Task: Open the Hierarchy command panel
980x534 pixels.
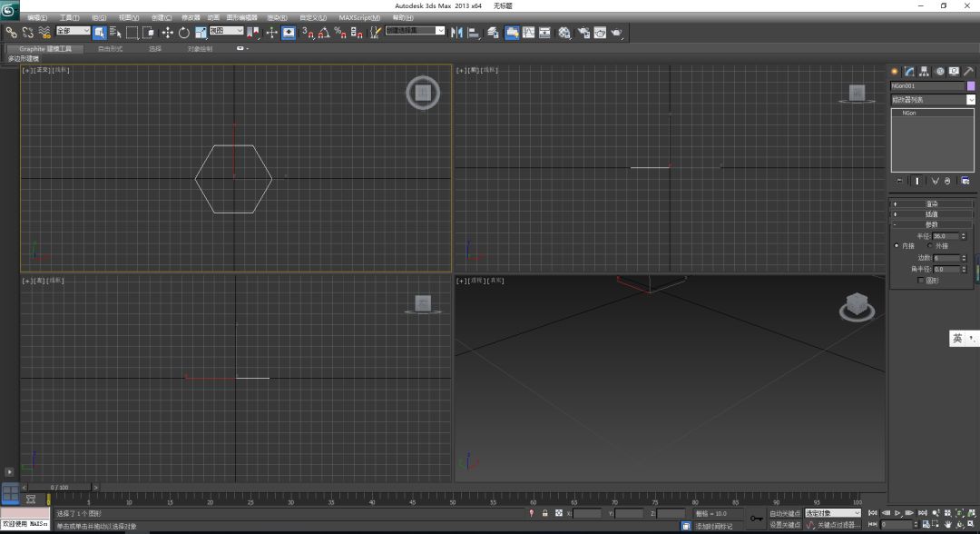Action: tap(924, 71)
